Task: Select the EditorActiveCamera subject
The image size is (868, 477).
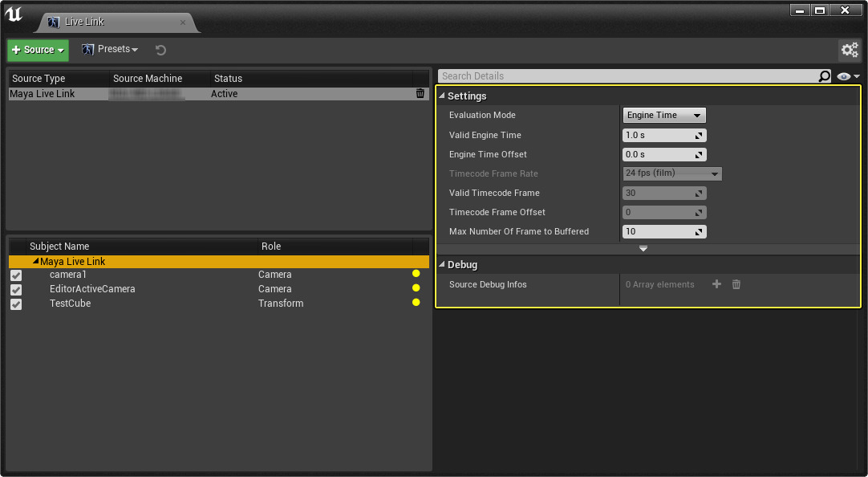Action: [92, 289]
